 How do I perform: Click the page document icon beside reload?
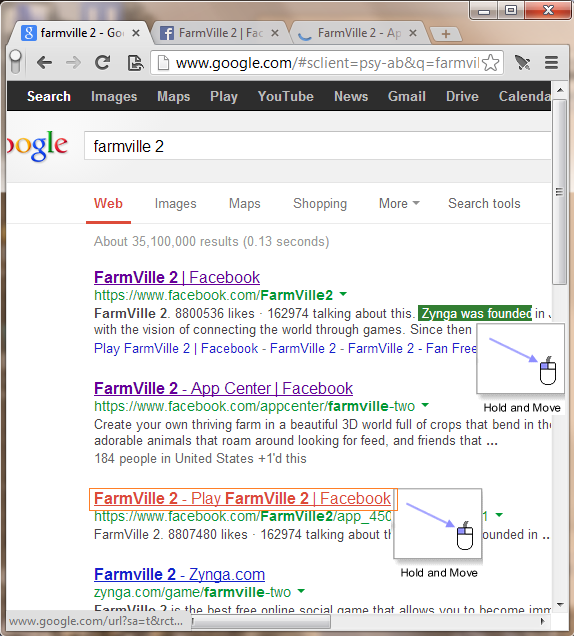135,63
